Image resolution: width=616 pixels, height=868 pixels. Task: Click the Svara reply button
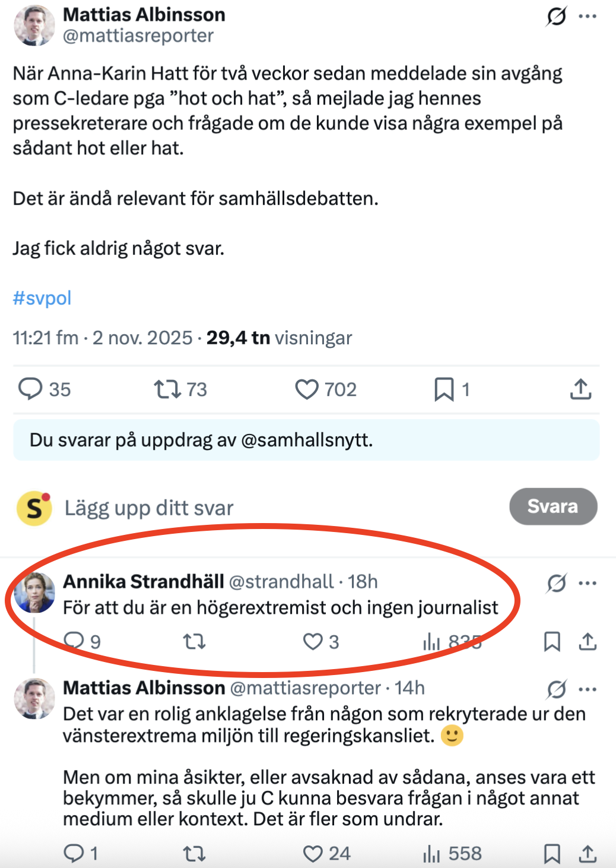tap(553, 506)
